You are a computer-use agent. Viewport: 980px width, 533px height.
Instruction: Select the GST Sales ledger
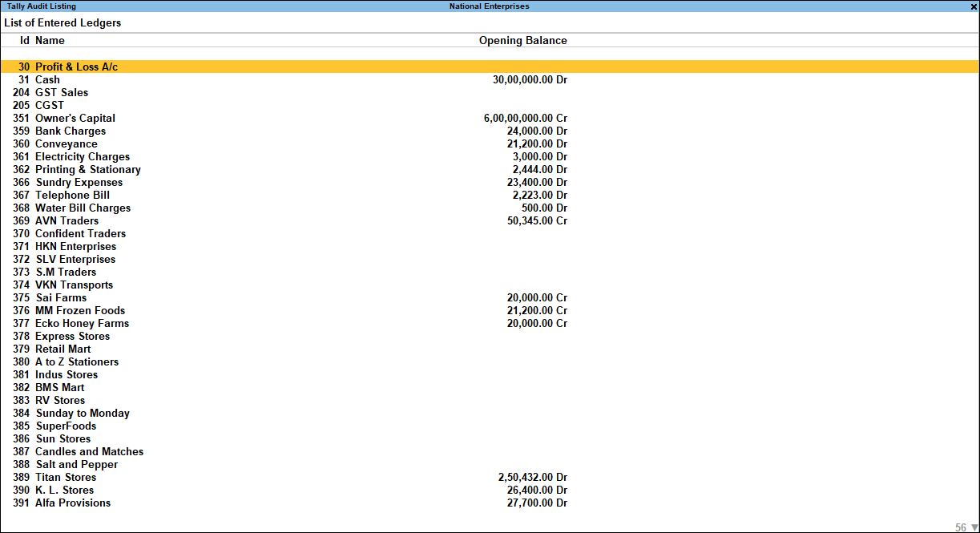pos(61,92)
